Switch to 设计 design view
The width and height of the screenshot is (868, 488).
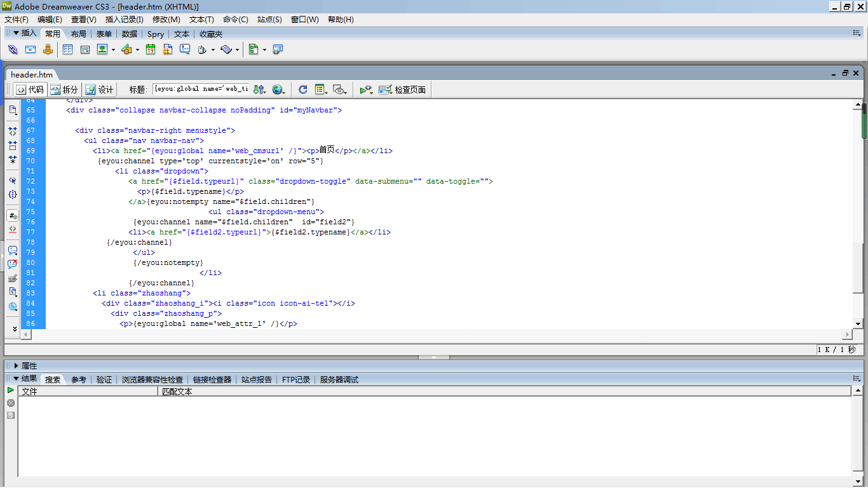[100, 90]
